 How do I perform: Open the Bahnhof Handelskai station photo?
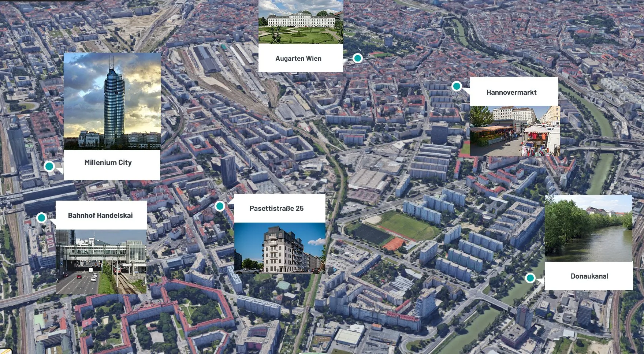[101, 261]
